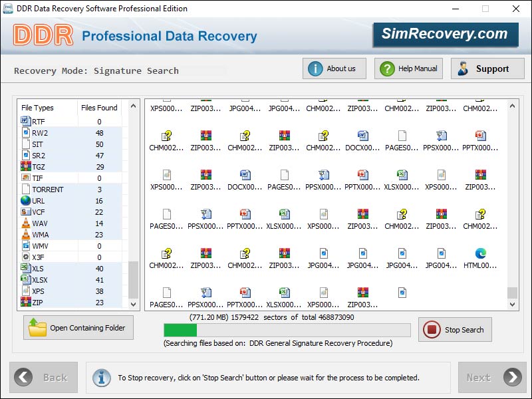Click the PPTX000... file in second row
Image resolution: width=532 pixels, height=399 pixels.
point(480,141)
